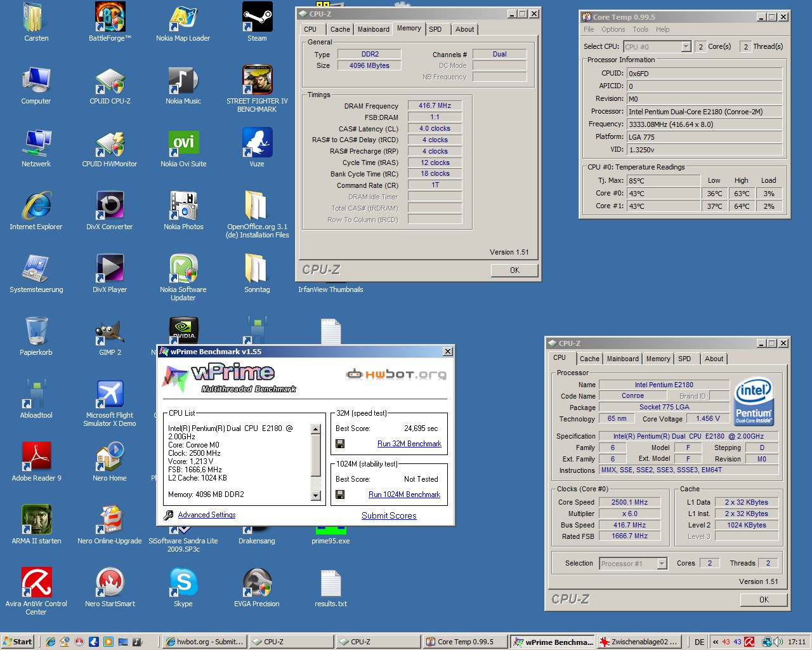Open the Street Fighter IV Benchmark icon

[257, 89]
